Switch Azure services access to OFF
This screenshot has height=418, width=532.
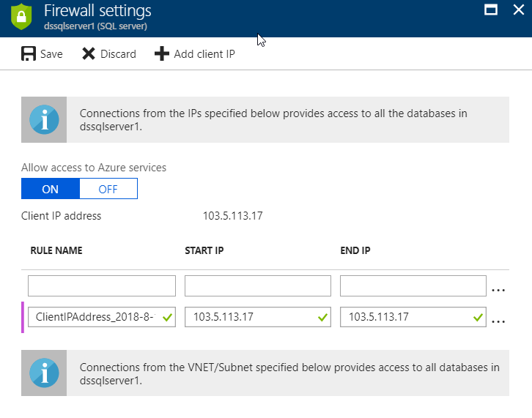tap(108, 188)
